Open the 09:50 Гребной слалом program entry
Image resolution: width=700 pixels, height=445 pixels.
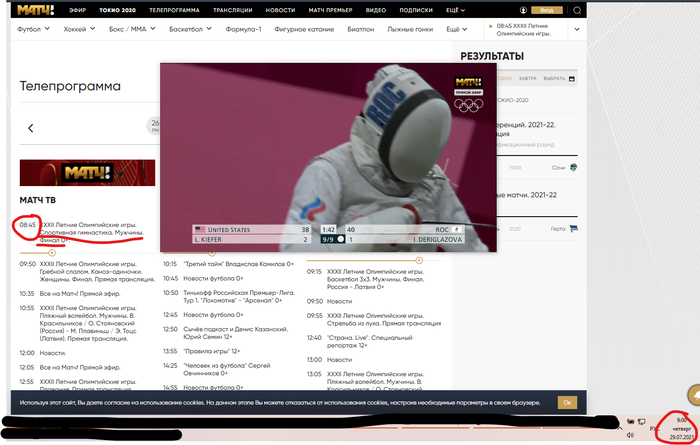click(x=88, y=271)
